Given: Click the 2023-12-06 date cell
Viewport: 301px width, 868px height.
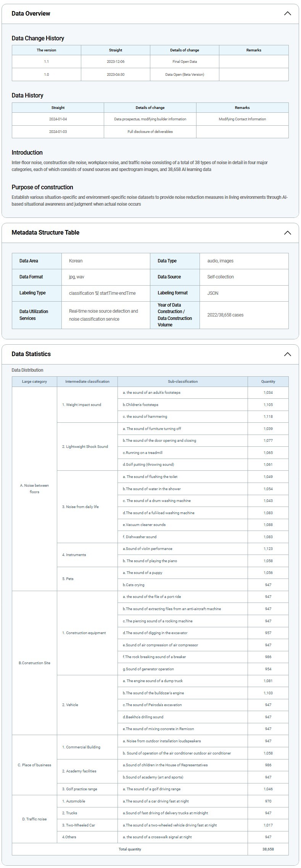Looking at the screenshot, I should (x=115, y=62).
